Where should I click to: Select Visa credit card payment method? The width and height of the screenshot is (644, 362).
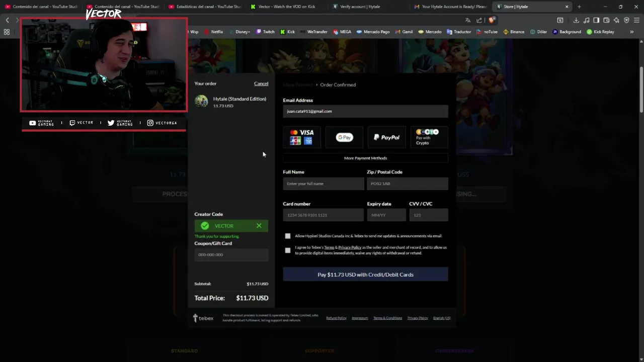(x=302, y=137)
